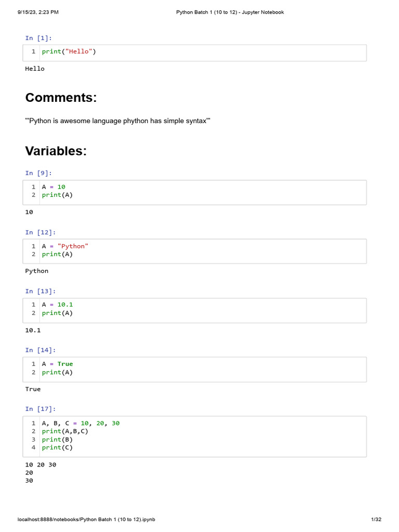Screen dimensions: 399x532
Task: Select the In [9] prompt label
Action: 38,173
